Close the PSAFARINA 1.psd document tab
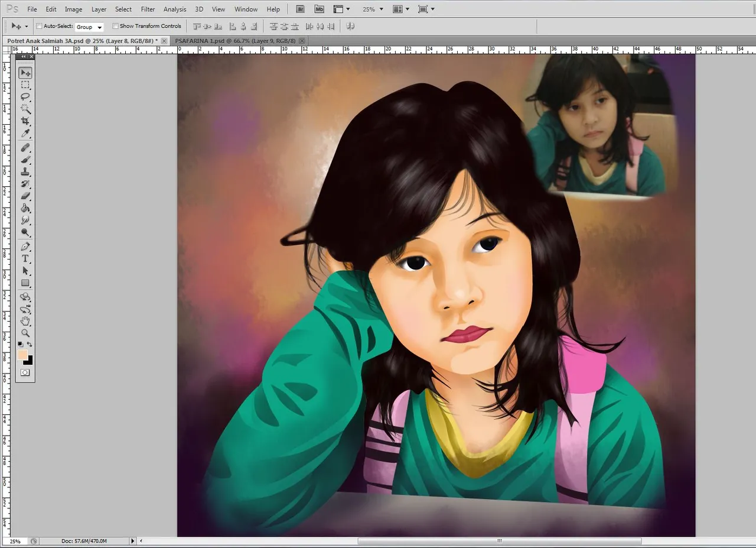756x548 pixels. click(302, 41)
